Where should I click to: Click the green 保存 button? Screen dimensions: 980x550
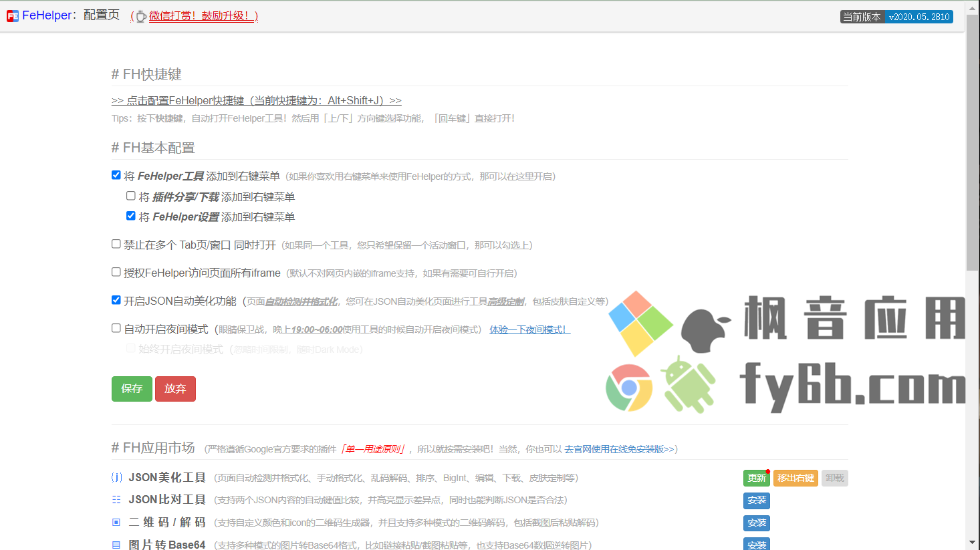[132, 389]
